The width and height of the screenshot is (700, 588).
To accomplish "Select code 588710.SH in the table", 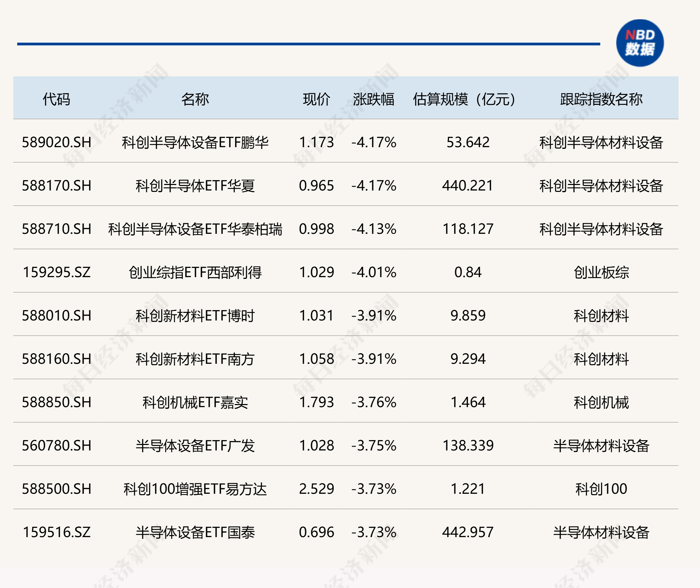I will (57, 229).
